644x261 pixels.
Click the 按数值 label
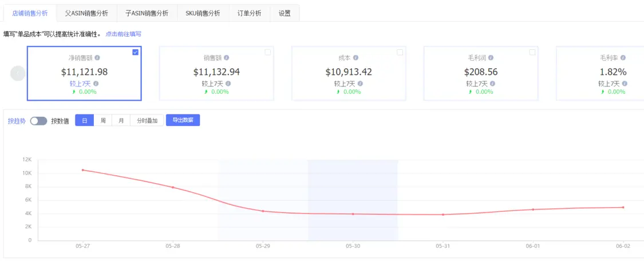(x=60, y=121)
